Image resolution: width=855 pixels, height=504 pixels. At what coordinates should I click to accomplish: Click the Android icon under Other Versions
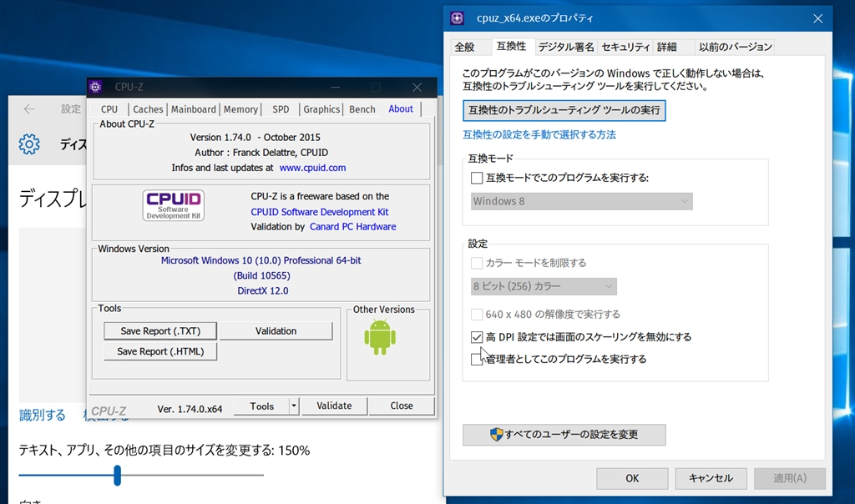tap(380, 337)
